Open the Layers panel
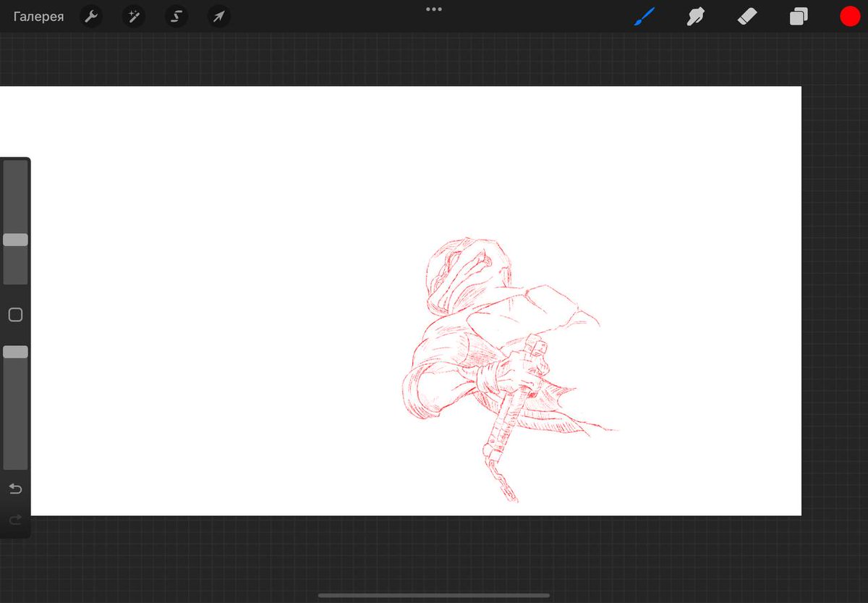This screenshot has width=868, height=603. [799, 16]
